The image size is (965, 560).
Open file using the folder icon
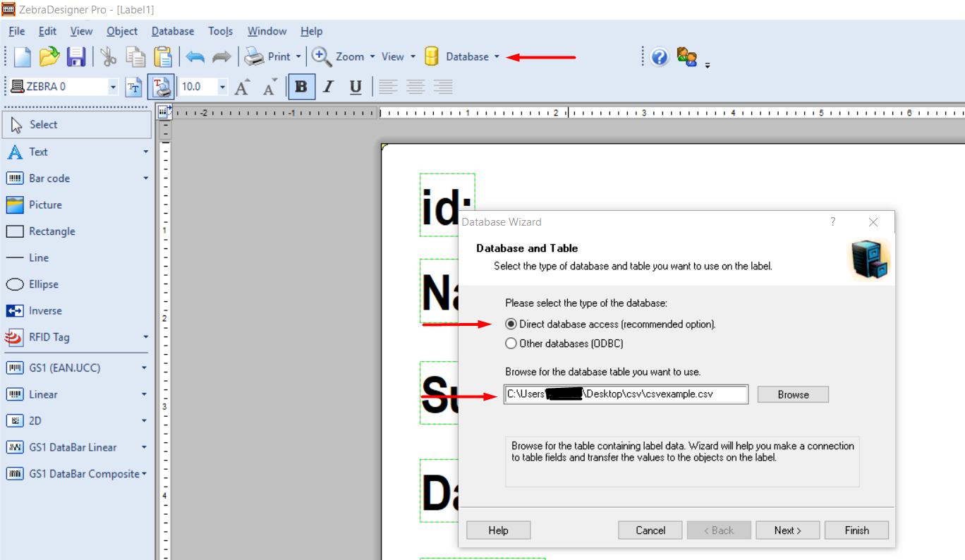[49, 56]
